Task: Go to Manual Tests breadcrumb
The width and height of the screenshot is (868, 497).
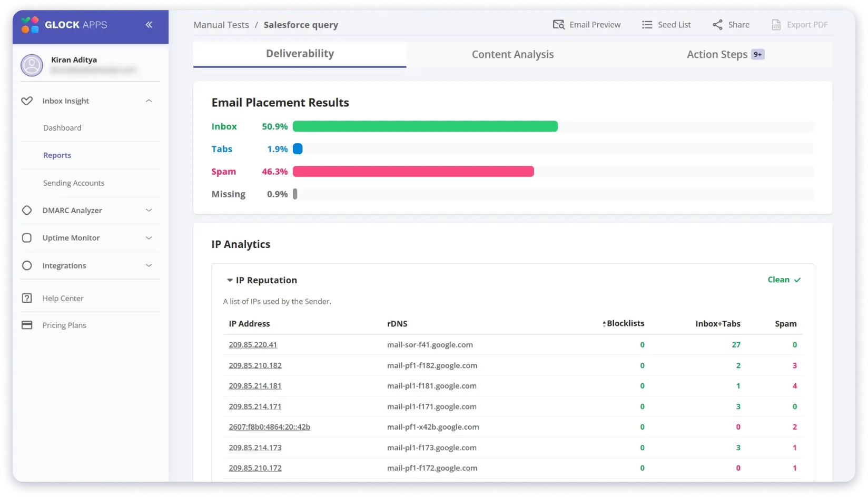Action: point(221,25)
